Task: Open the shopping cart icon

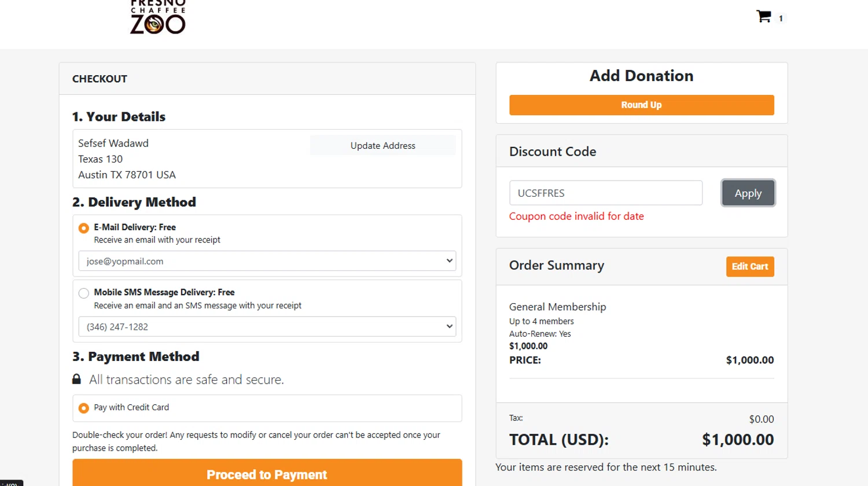Action: [x=764, y=16]
